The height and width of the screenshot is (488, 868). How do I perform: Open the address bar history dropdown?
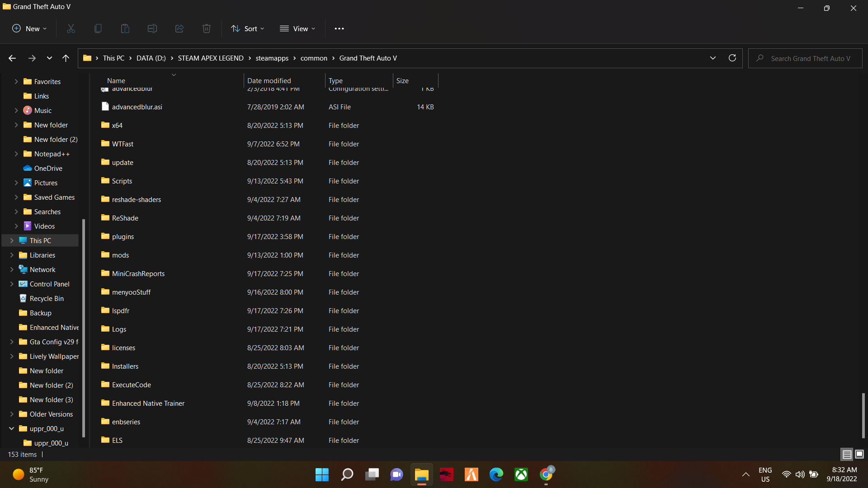pos(713,58)
